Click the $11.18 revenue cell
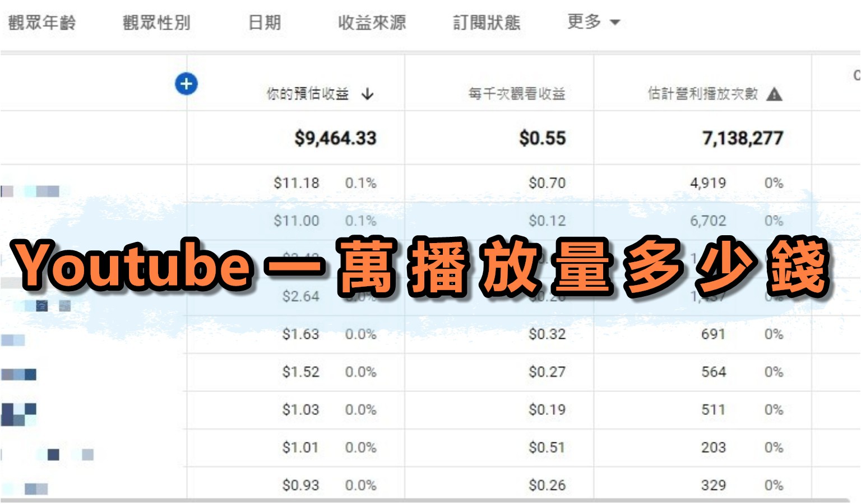This screenshot has height=504, width=861. click(x=297, y=183)
